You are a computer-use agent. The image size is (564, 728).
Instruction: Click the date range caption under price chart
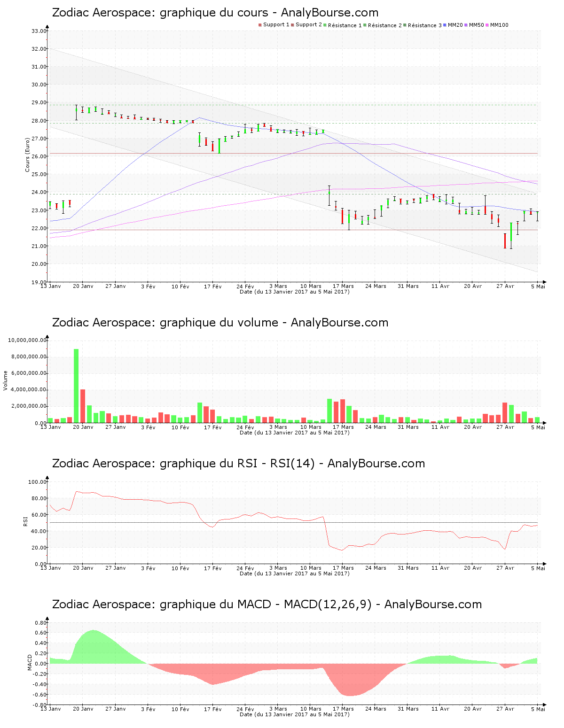click(295, 292)
